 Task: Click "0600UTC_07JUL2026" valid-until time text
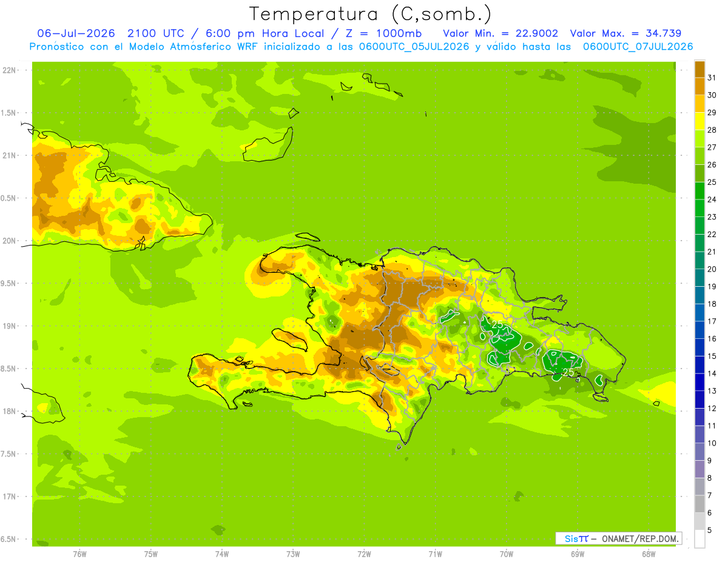pos(638,47)
